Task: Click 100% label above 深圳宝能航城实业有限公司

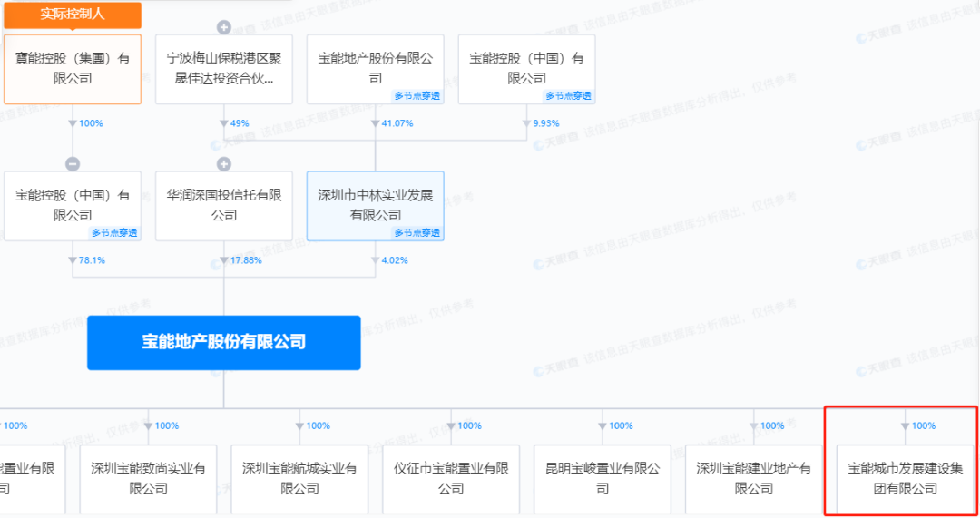Action: 318,425
